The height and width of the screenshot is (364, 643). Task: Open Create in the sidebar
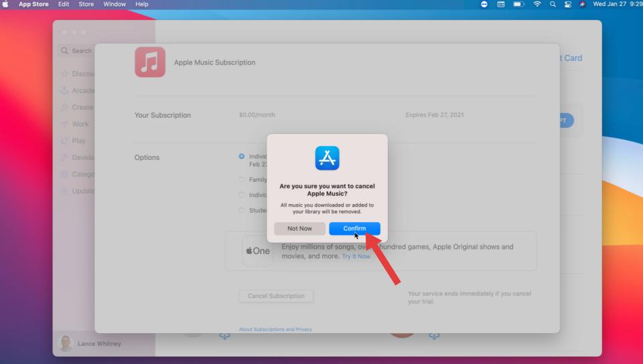78,107
